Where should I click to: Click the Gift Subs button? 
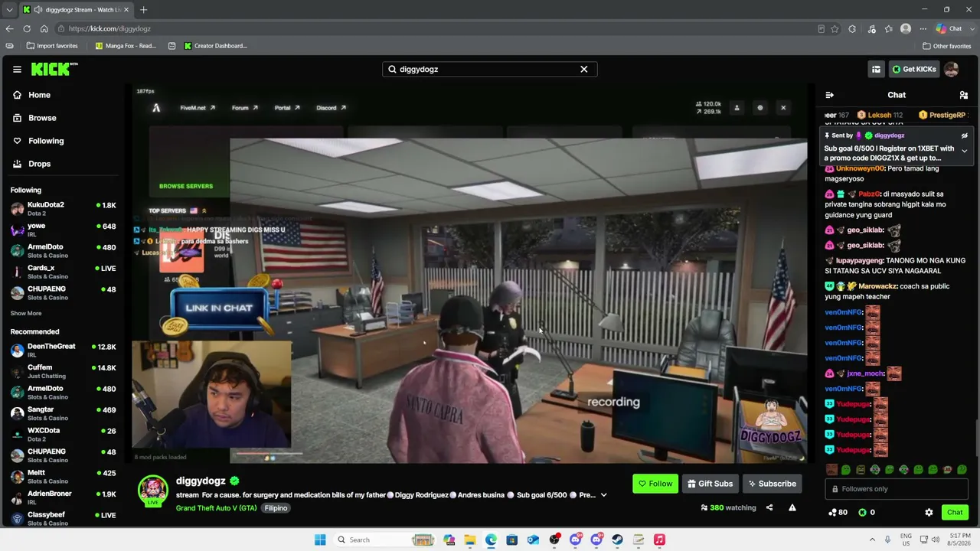tap(710, 484)
